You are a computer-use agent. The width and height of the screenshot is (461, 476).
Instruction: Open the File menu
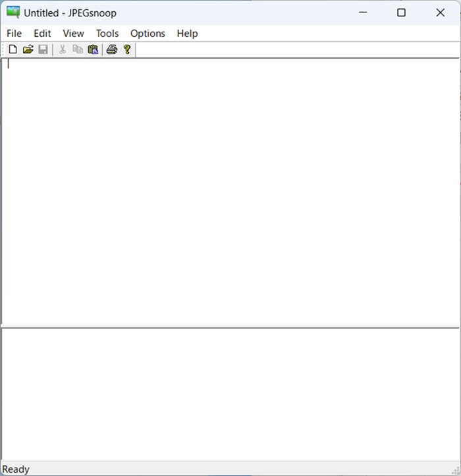14,33
